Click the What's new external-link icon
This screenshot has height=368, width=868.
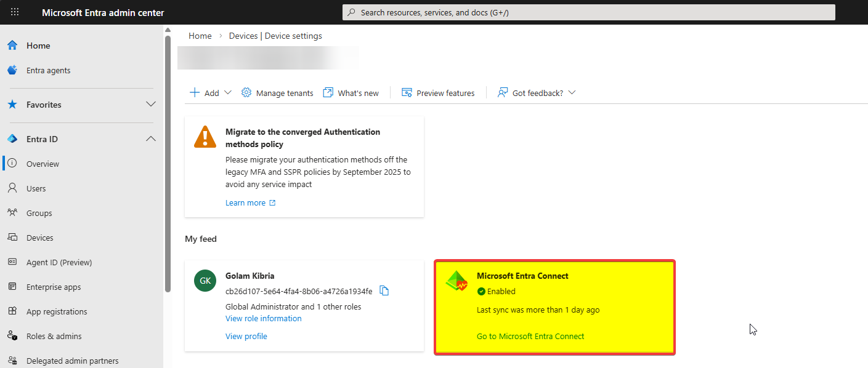click(328, 93)
